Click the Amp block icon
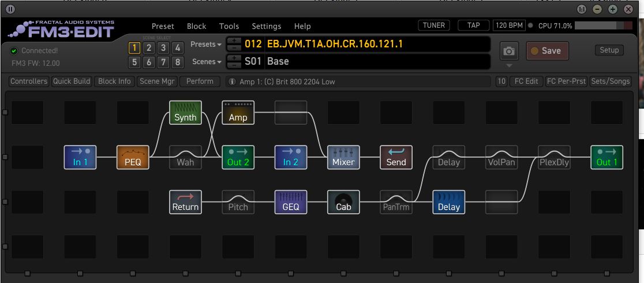Screen dimensions: 644x283 pyautogui.click(x=238, y=112)
